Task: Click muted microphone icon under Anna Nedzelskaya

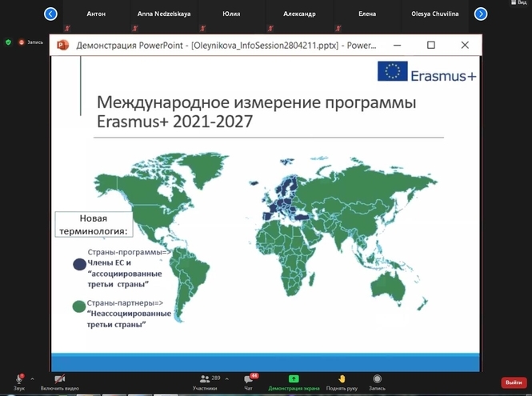Action: point(134,28)
